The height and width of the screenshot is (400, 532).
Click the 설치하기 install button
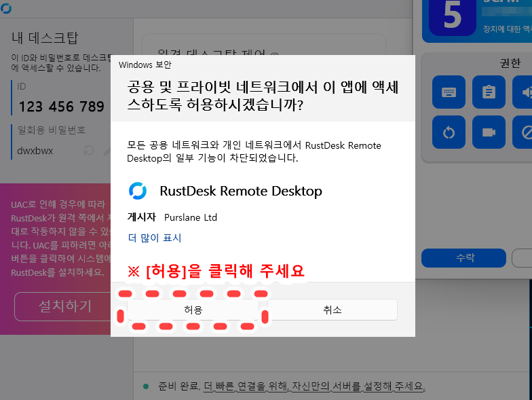[62, 306]
